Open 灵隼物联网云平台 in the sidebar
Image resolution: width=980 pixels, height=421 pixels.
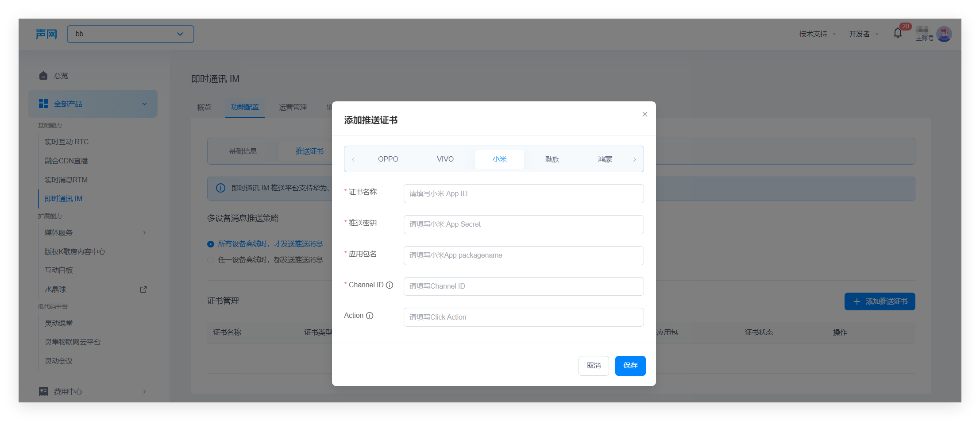tap(73, 342)
